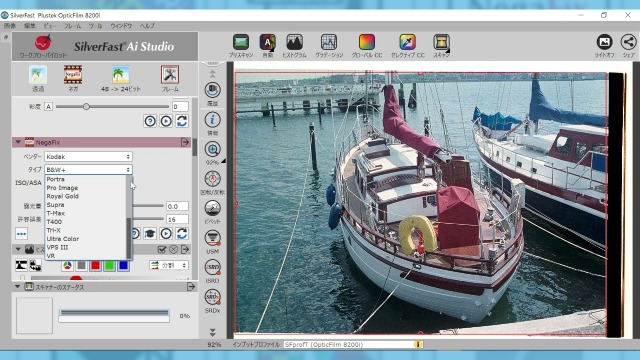Open the ウィンドウ (Window) menu

[121, 26]
